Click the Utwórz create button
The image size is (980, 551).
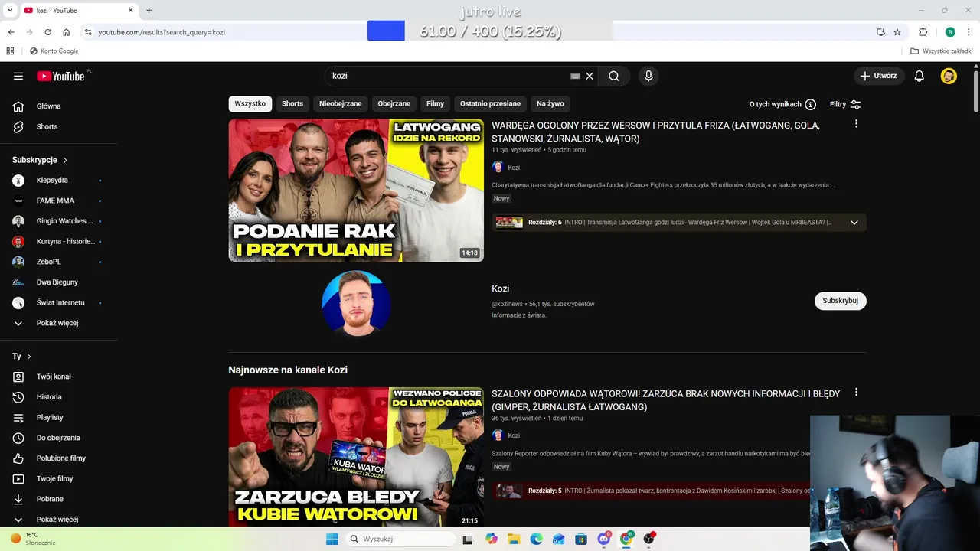pos(878,76)
